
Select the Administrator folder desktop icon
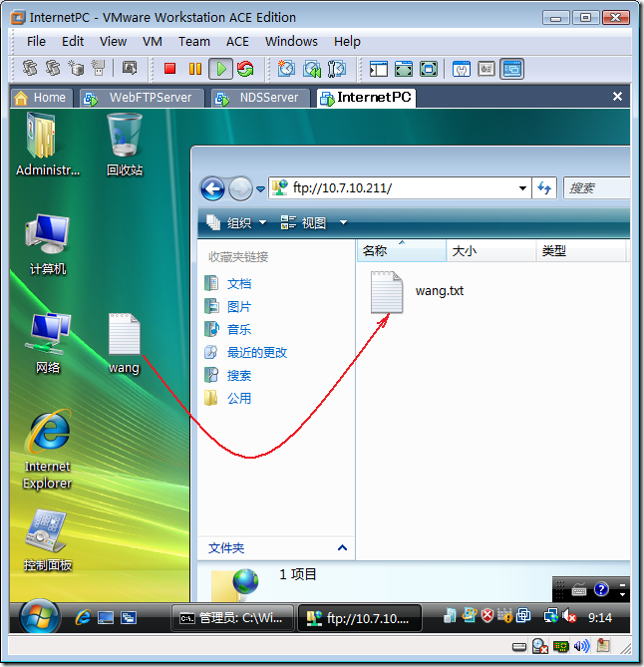pyautogui.click(x=47, y=145)
